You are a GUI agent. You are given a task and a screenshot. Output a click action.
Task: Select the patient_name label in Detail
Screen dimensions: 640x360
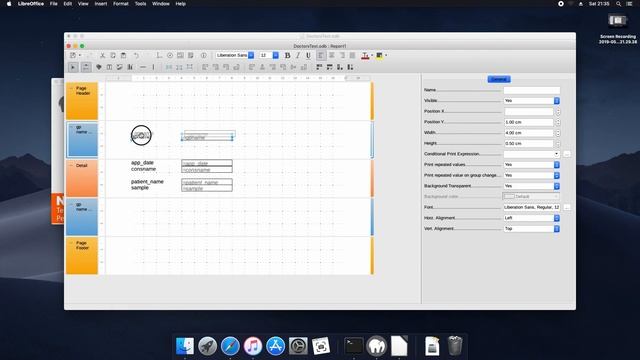coord(147,182)
